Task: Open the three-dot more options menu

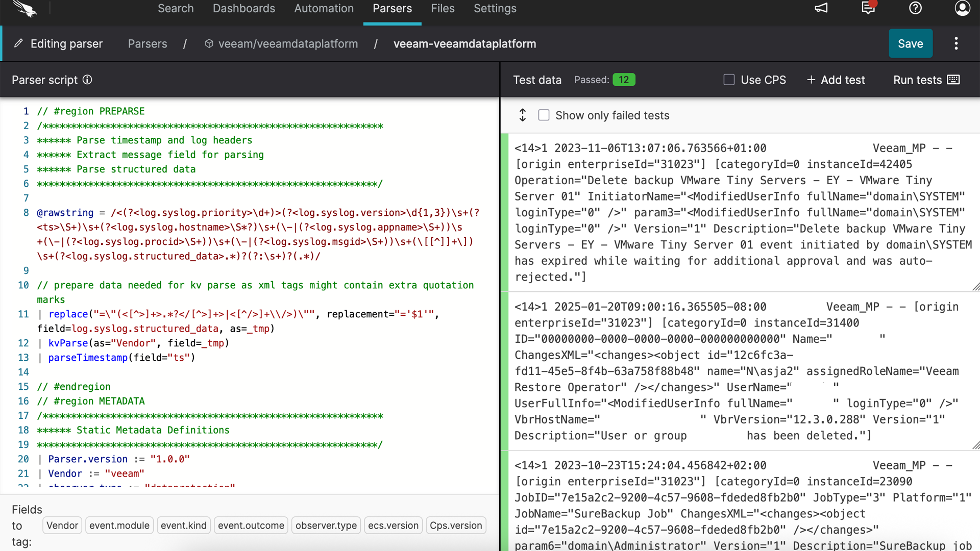Action: tap(956, 43)
